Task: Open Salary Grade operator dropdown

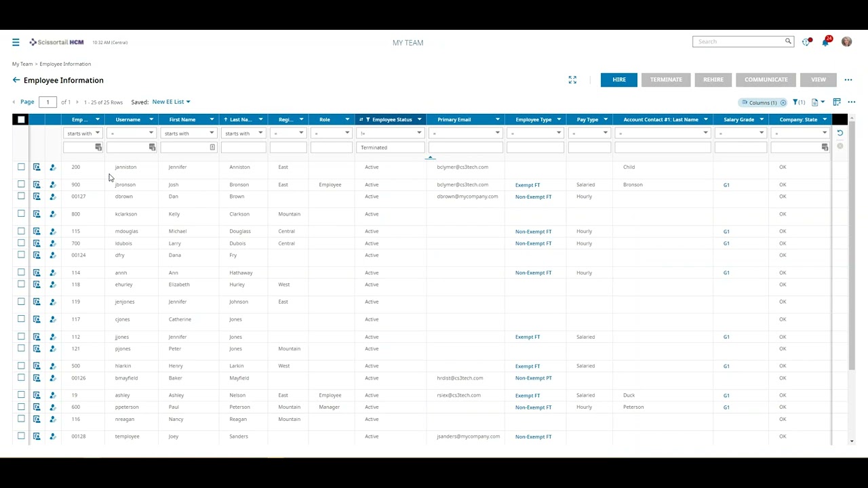Action: 741,133
